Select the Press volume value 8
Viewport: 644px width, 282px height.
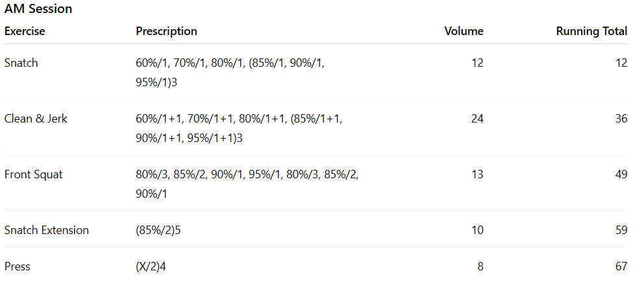[480, 266]
